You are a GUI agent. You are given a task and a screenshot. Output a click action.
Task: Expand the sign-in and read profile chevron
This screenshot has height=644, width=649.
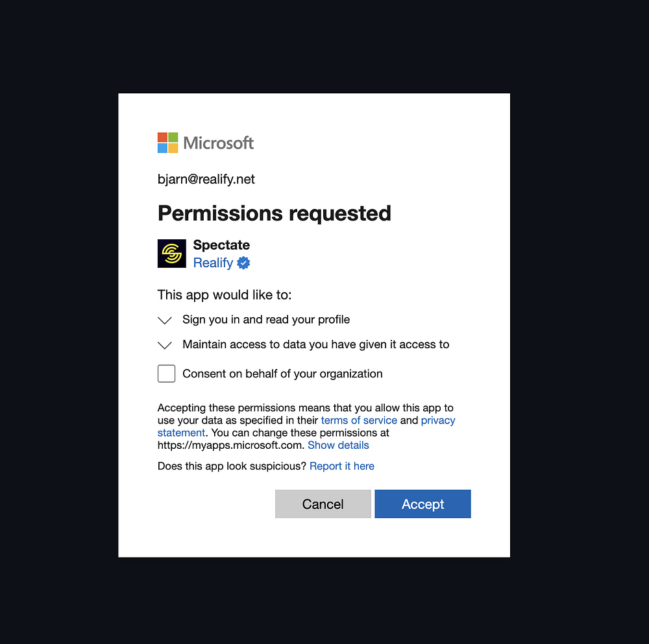pyautogui.click(x=165, y=320)
